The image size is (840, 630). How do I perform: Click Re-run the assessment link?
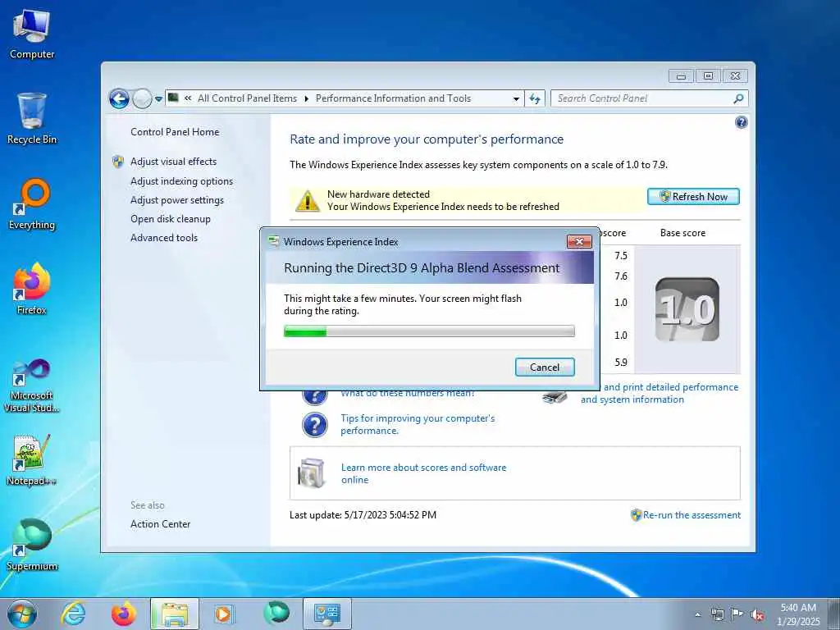point(692,515)
